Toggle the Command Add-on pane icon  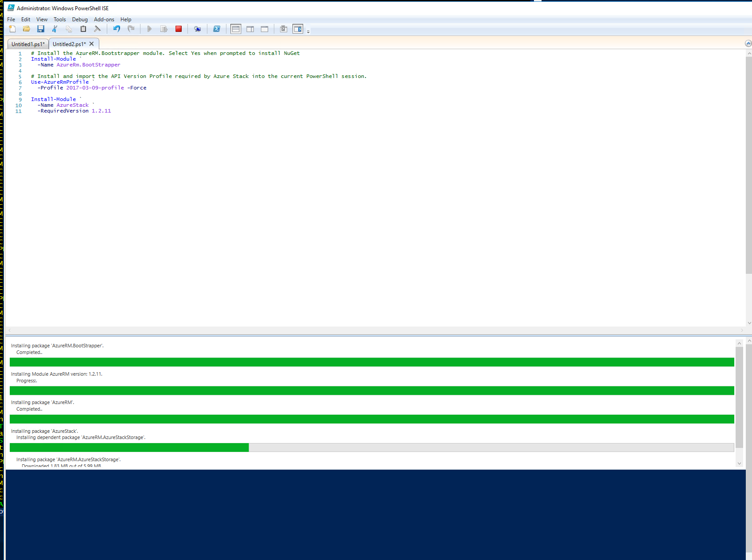[x=298, y=29]
